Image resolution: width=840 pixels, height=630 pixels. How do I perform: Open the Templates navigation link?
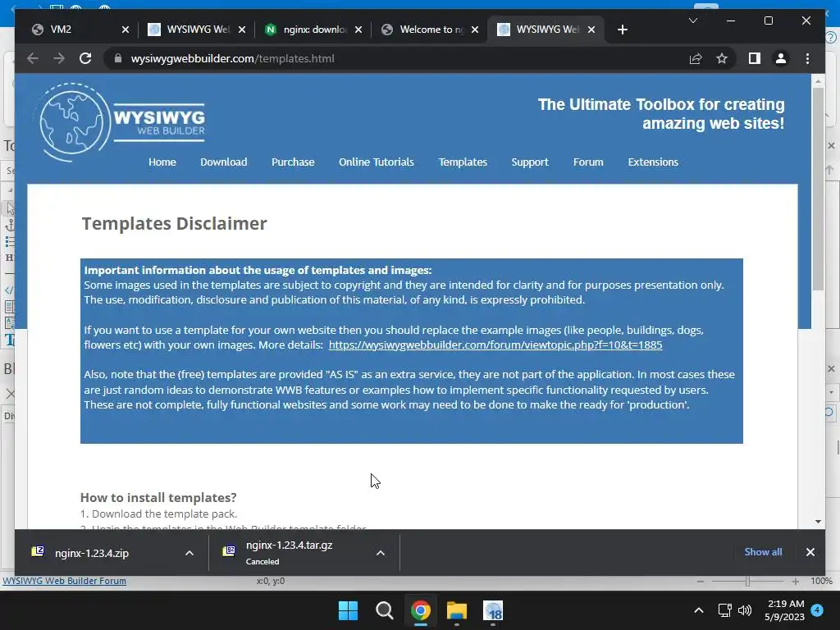(x=463, y=162)
